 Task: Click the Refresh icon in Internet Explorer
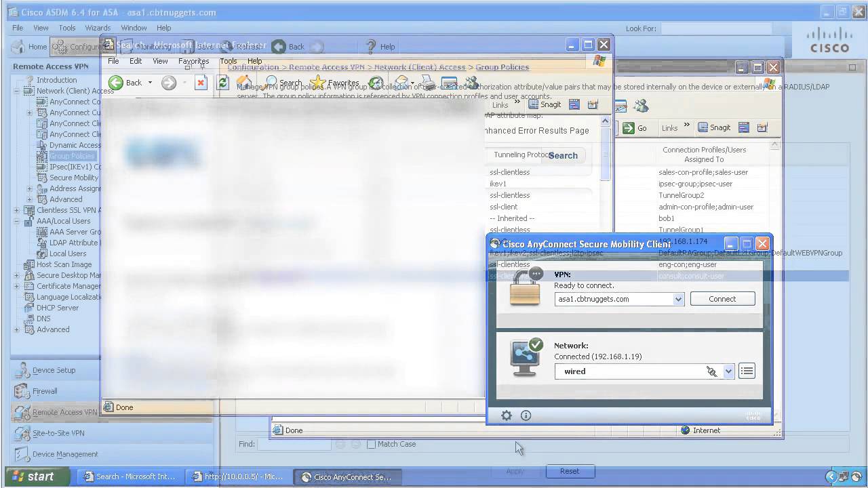(222, 83)
